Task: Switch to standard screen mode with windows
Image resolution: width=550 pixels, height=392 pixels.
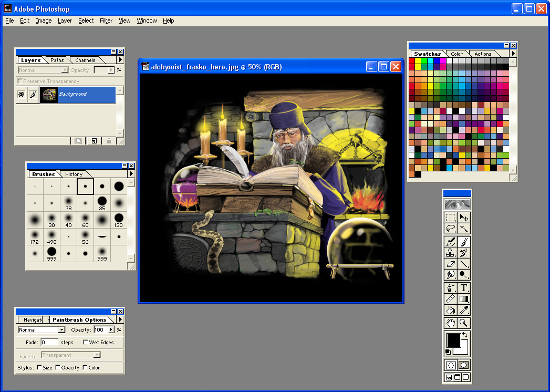Action: [x=449, y=378]
